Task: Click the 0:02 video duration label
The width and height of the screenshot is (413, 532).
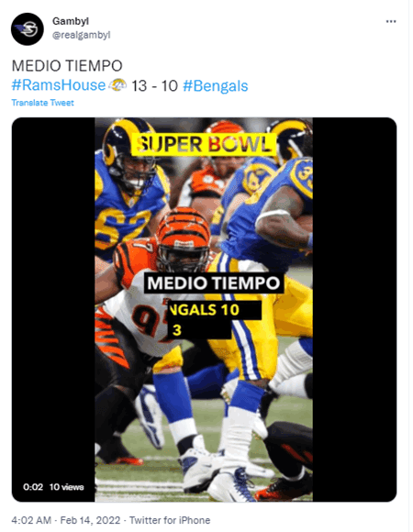Action: tap(33, 487)
